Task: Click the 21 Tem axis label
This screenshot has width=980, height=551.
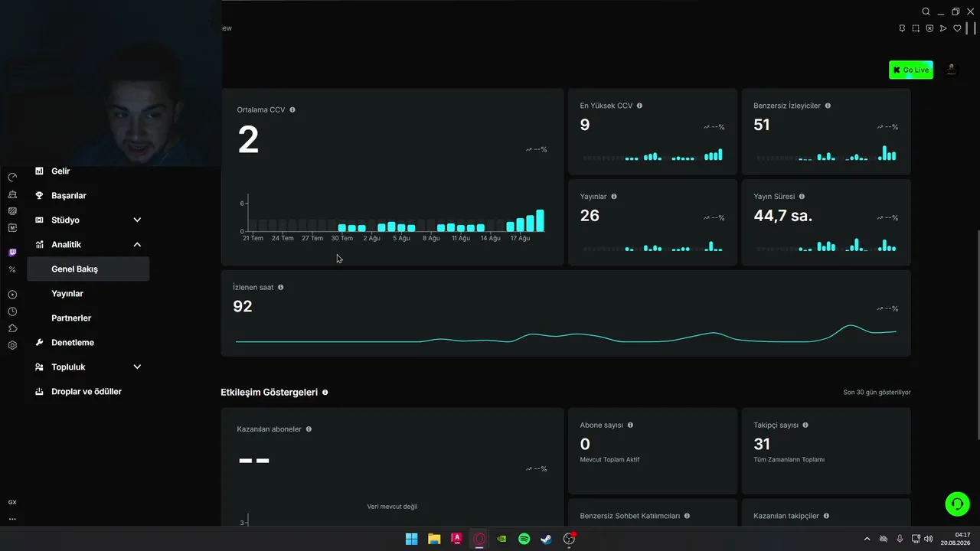Action: 253,238
